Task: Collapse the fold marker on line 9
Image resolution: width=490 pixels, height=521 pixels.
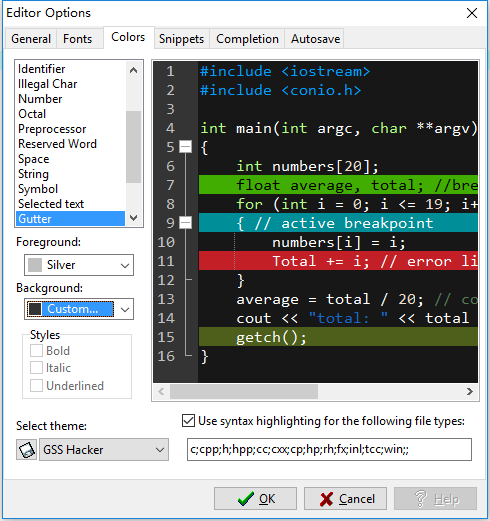Action: [186, 223]
